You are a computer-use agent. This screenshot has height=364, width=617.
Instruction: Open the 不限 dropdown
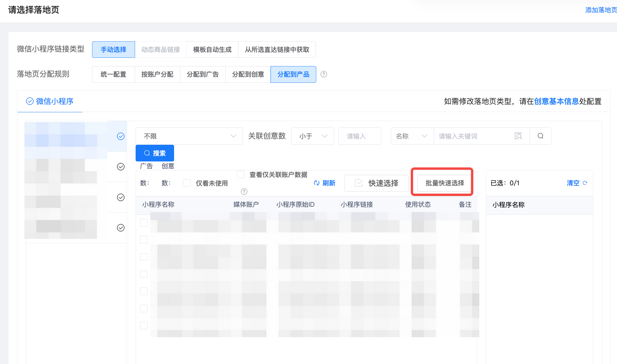189,136
